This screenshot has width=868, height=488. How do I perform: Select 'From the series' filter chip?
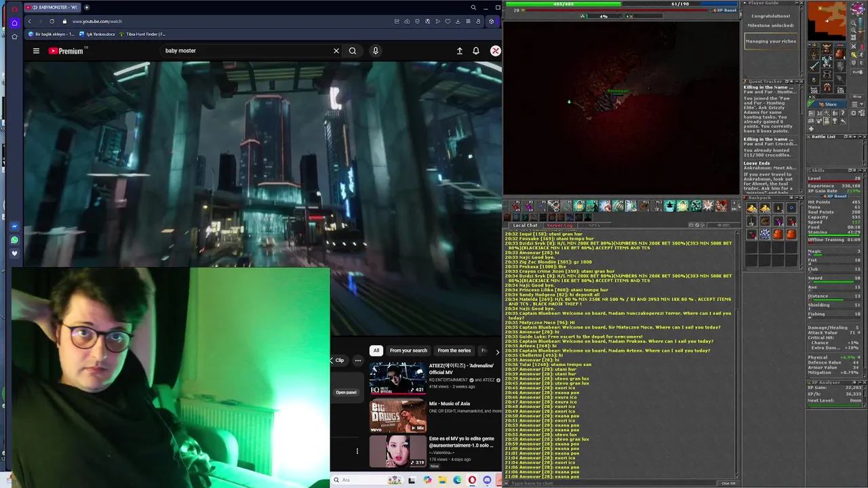(x=454, y=350)
